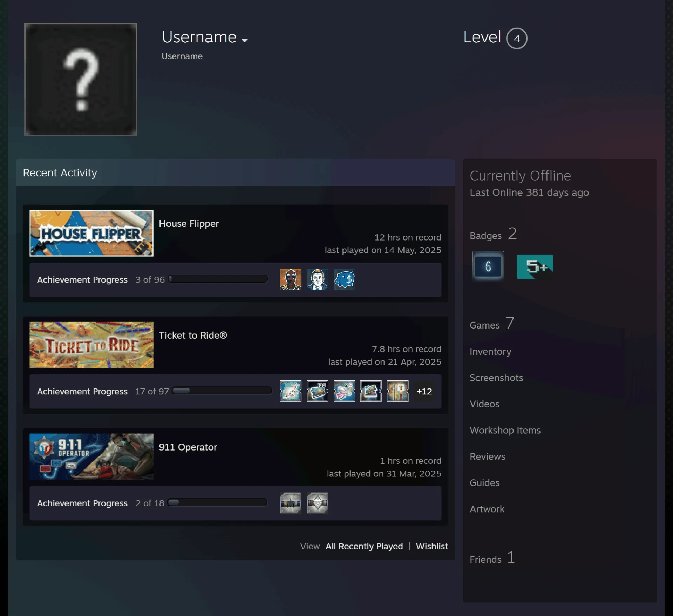Viewport: 673px width, 616px height.
Task: Open the Friends 1 list
Action: tap(492, 558)
